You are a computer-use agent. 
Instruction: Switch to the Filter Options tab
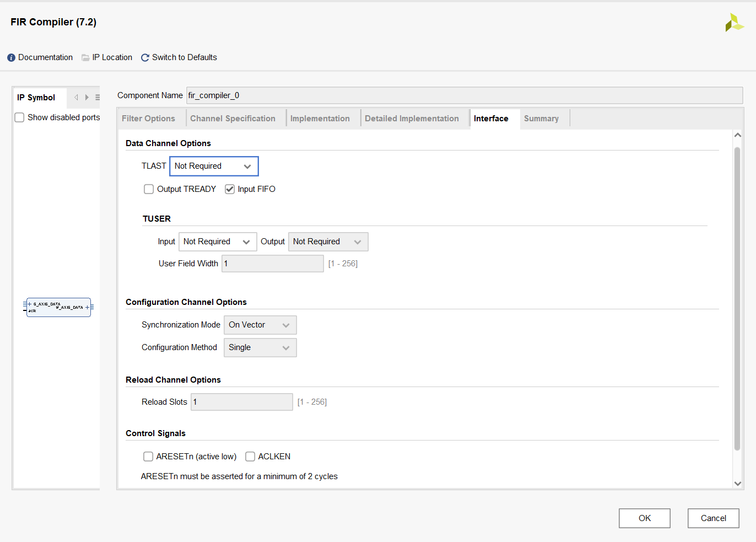point(148,119)
